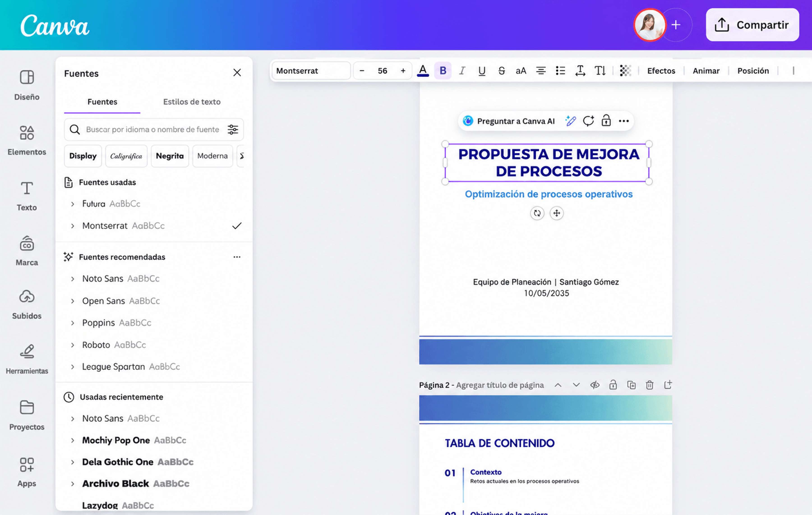812x515 pixels.
Task: Expand Mochiy Pop One variants
Action: click(x=72, y=441)
